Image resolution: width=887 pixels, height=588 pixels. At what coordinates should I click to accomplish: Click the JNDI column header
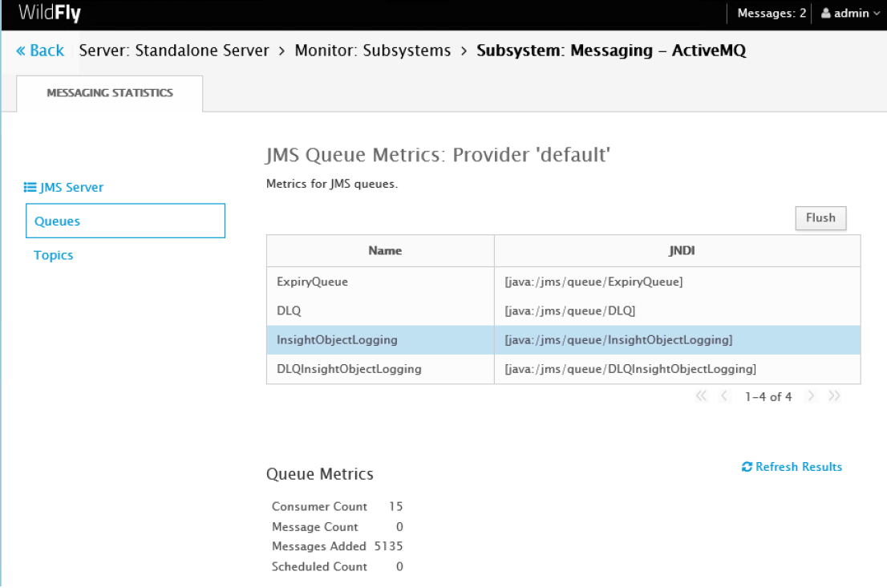tap(681, 250)
